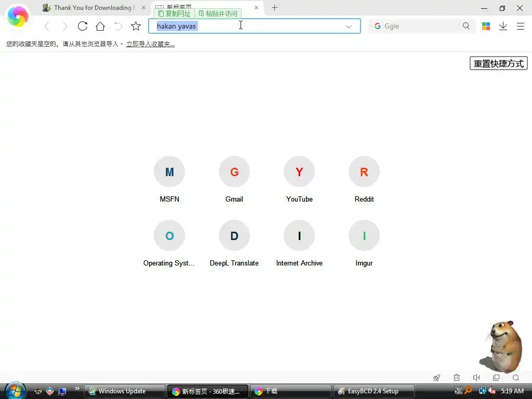This screenshot has width=532, height=399.
Task: Click the trash clear-data icon
Action: pyautogui.click(x=457, y=377)
